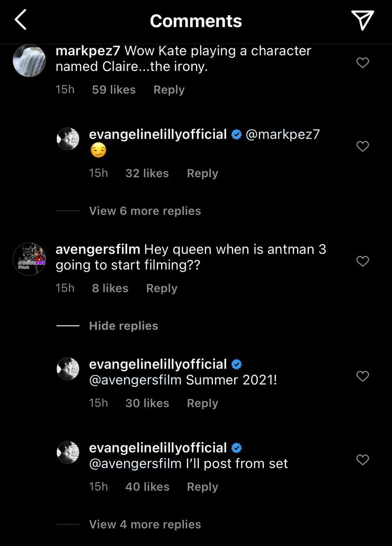Image resolution: width=392 pixels, height=546 pixels.
Task: Open avengersfilm's profile picture
Action: pos(29,259)
